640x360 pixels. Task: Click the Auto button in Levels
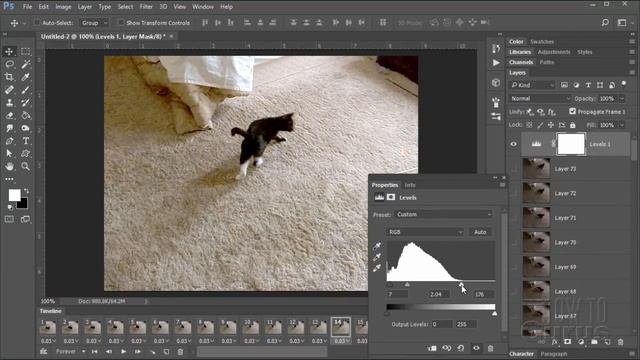[x=480, y=232]
